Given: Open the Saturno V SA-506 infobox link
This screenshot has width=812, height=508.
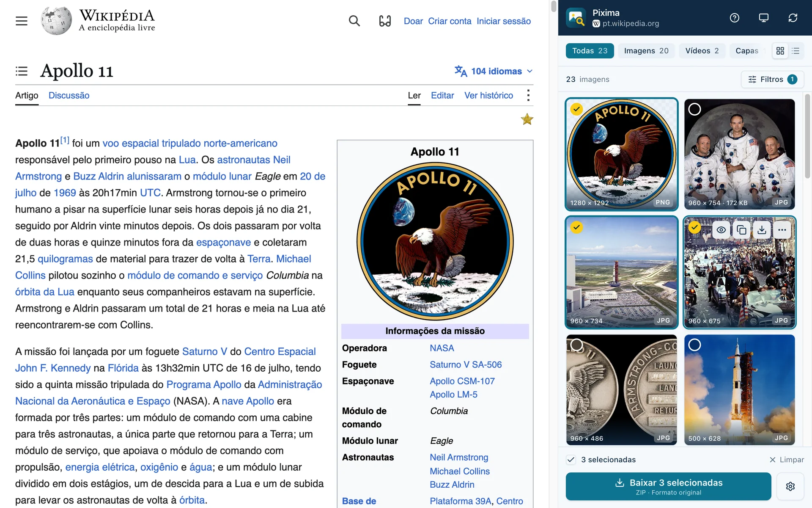Looking at the screenshot, I should 466,364.
